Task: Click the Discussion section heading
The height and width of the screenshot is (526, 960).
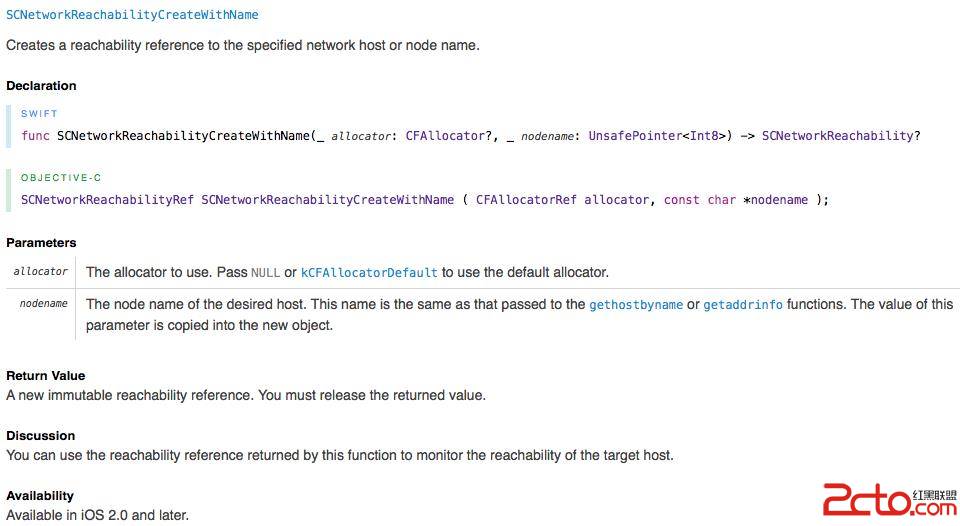Action: (40, 436)
